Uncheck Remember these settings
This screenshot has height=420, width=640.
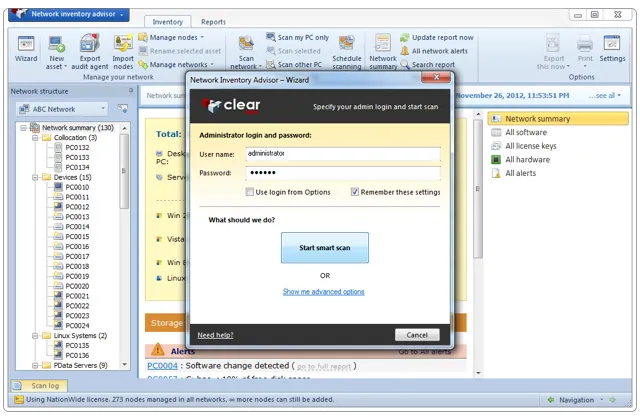tap(354, 192)
